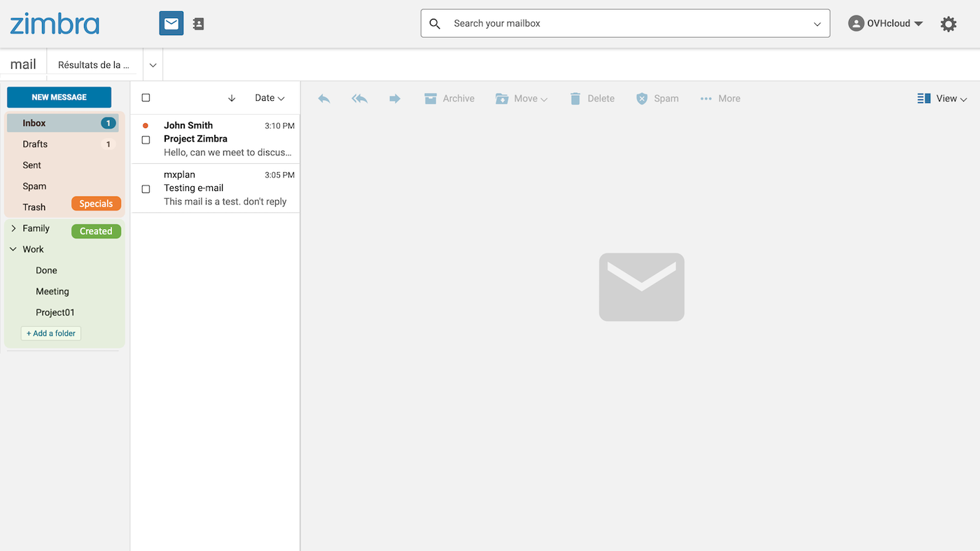980x551 pixels.
Task: Open the Project01 subfolder
Action: pos(55,312)
